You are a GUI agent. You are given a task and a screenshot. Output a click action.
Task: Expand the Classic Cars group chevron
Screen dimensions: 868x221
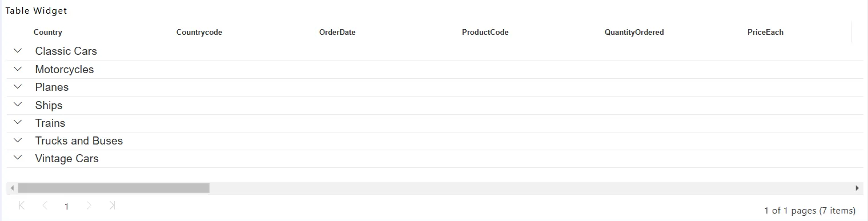(x=18, y=51)
